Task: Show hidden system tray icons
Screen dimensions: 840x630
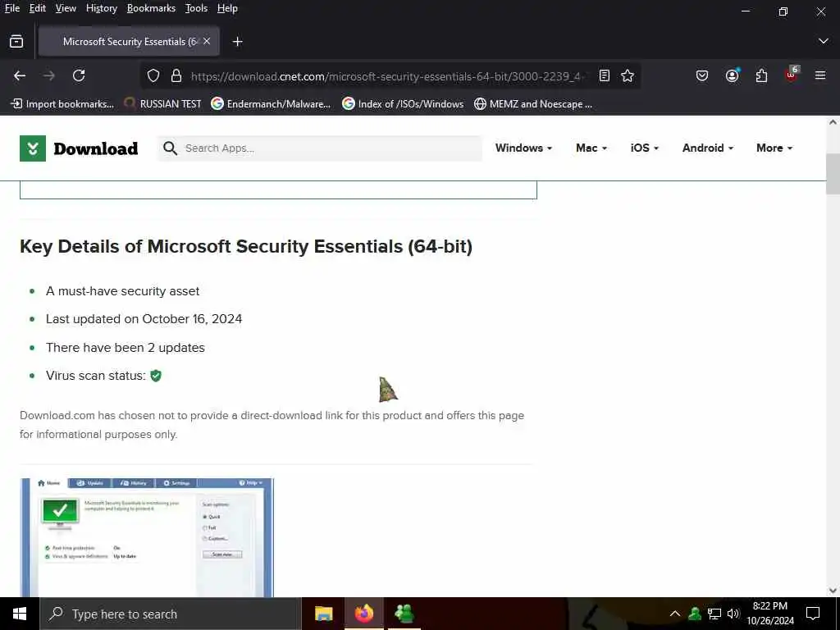Action: point(675,614)
